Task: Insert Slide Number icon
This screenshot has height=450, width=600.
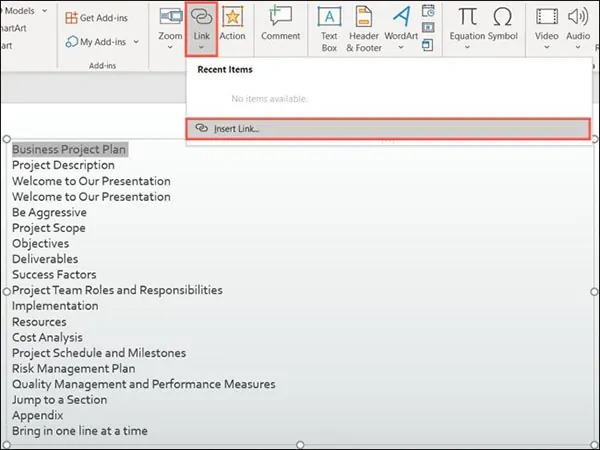Action: (428, 28)
